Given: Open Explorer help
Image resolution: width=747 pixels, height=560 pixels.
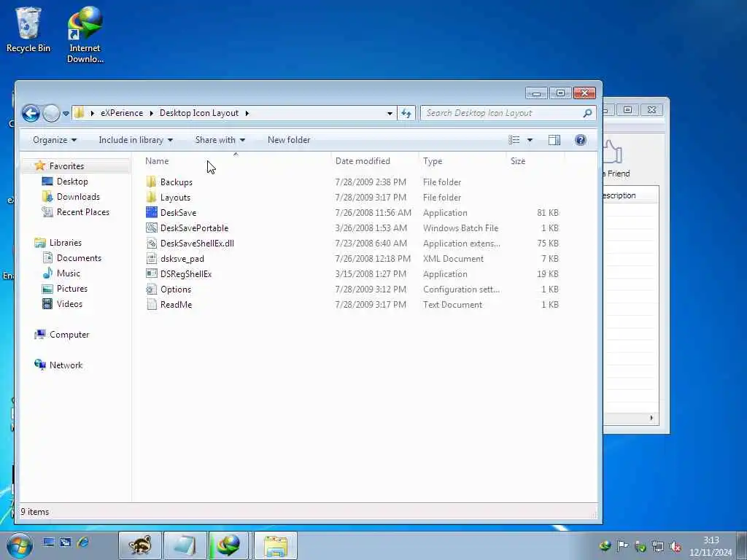Looking at the screenshot, I should (580, 140).
